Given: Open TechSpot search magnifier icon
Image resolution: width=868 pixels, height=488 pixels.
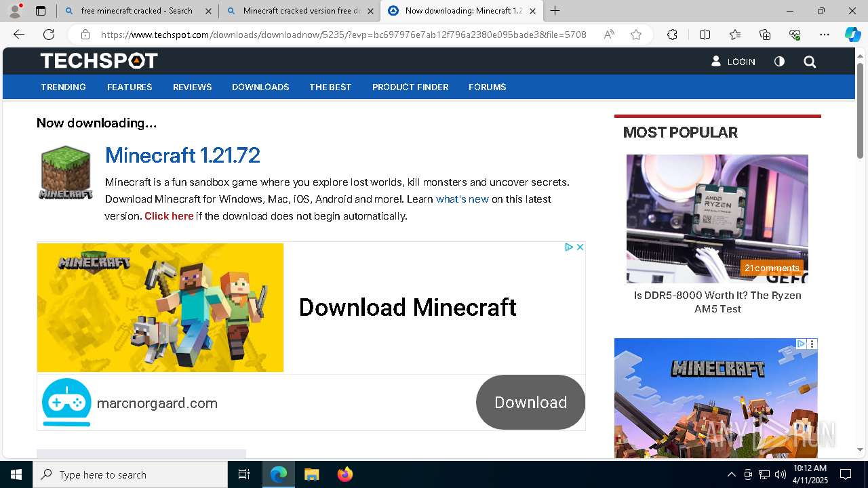Looking at the screenshot, I should (x=810, y=62).
